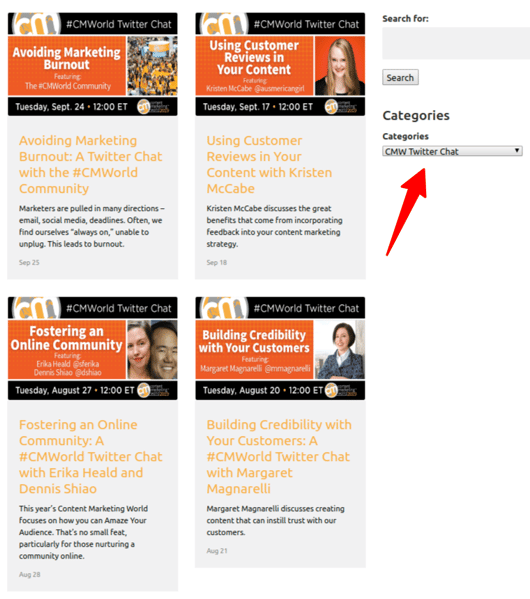Image resolution: width=530 pixels, height=599 pixels.
Task: Click the Building Credibility banner image
Action: click(x=280, y=348)
